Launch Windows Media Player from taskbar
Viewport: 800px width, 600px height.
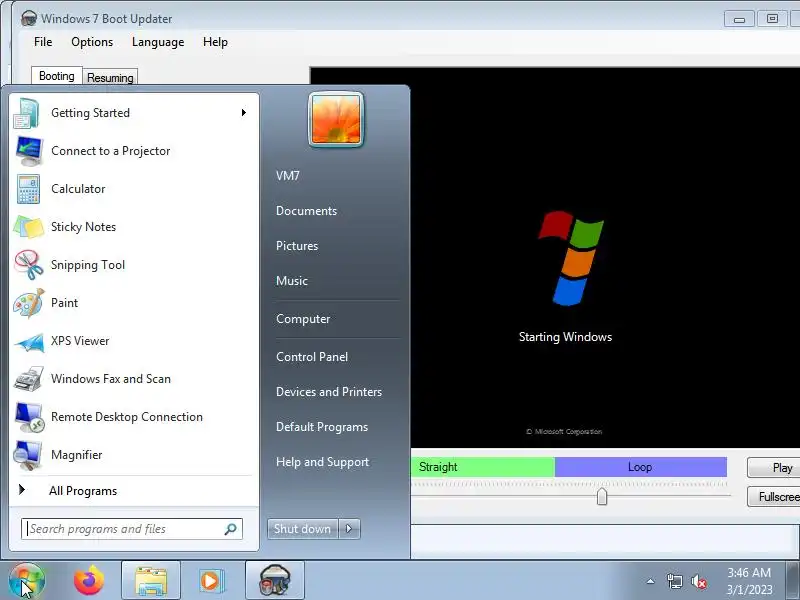click(x=210, y=581)
